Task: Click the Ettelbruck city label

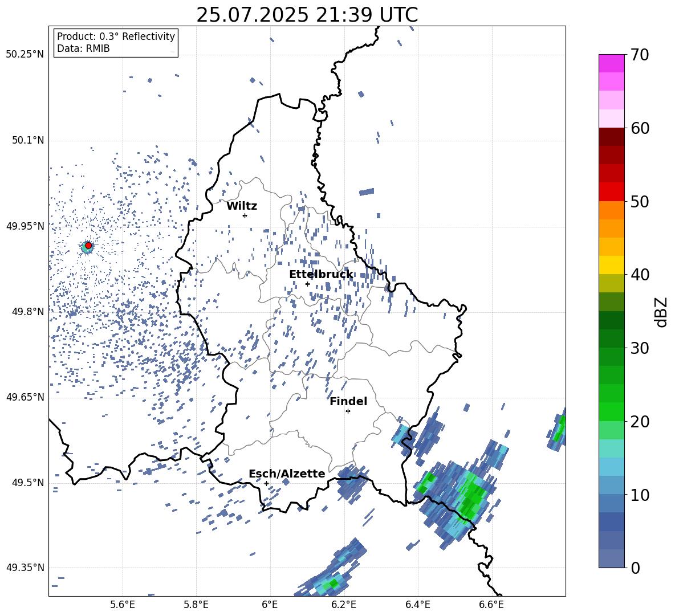Action: click(x=321, y=274)
